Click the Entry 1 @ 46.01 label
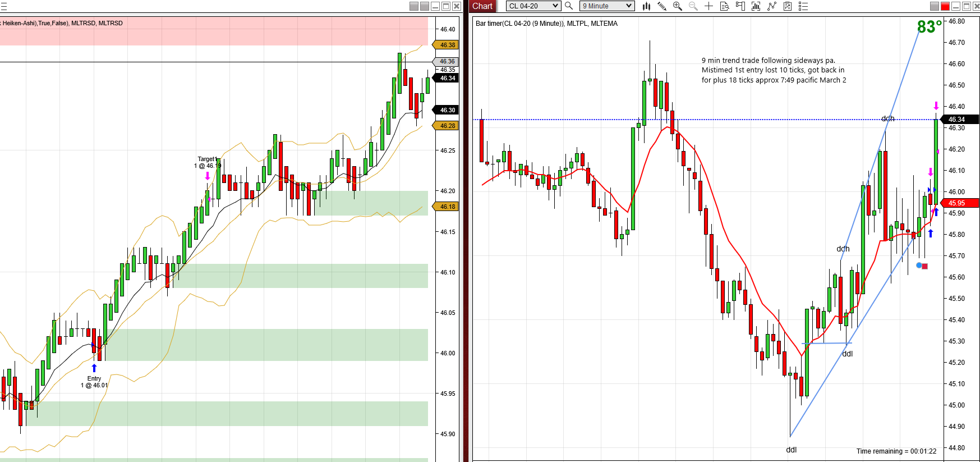980x462 pixels. click(x=94, y=382)
